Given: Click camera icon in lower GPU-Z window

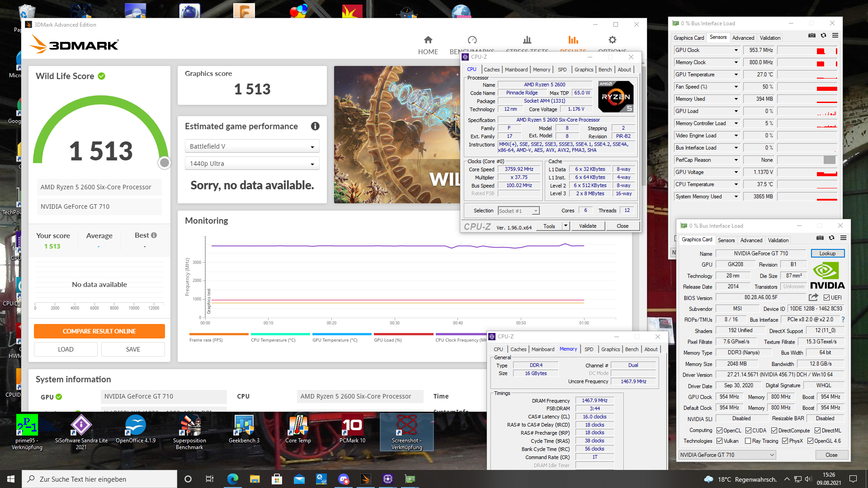Looking at the screenshot, I should [x=820, y=238].
